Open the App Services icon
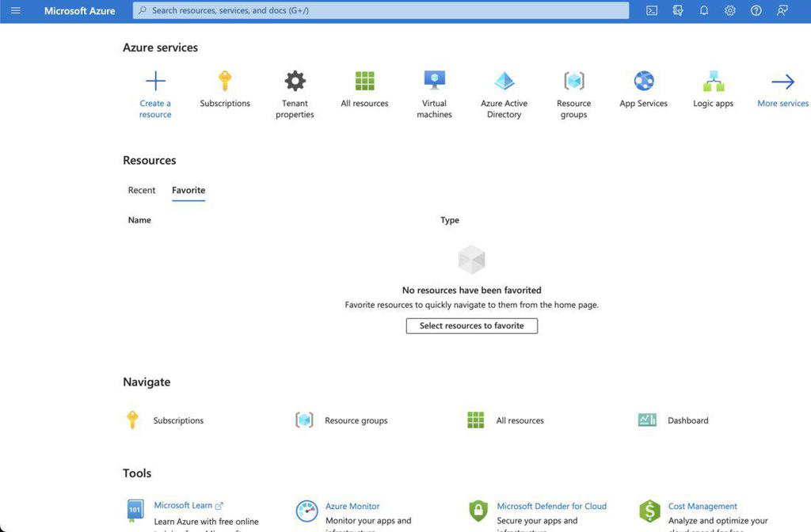811x532 pixels. pyautogui.click(x=643, y=79)
